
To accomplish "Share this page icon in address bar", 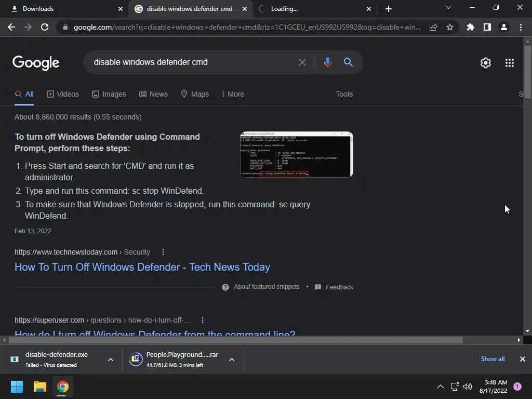I will [x=433, y=27].
